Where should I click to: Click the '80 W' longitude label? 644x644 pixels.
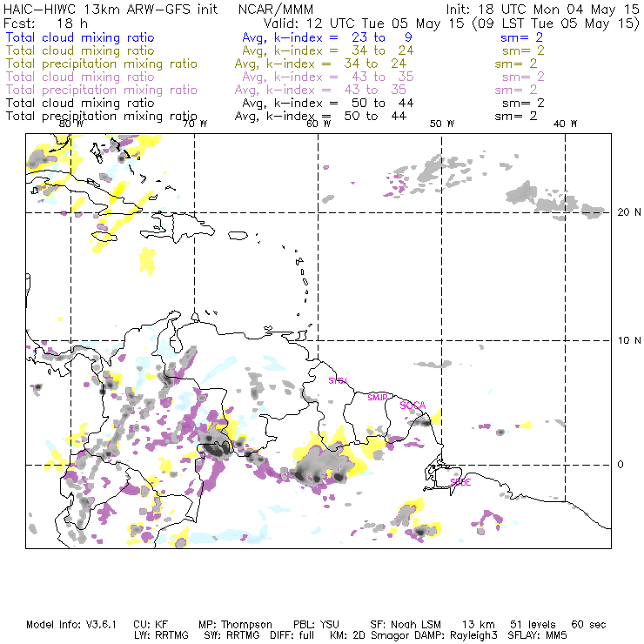tap(71, 124)
